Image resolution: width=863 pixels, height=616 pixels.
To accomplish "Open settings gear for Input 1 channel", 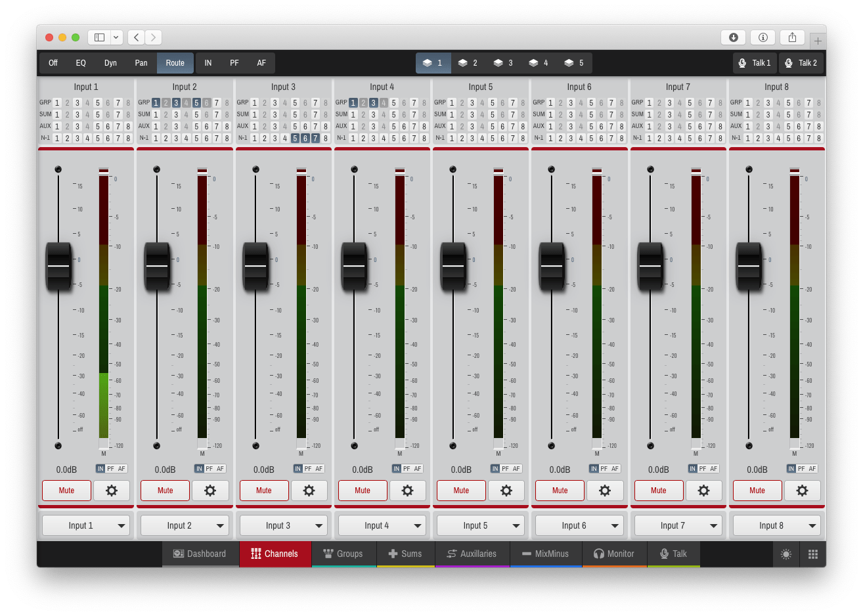I will click(x=112, y=491).
